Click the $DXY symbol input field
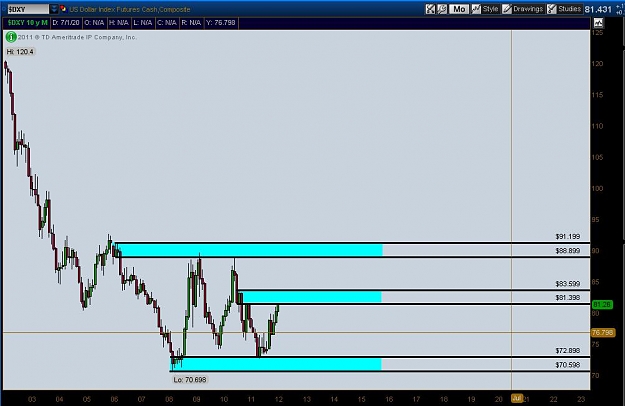The width and height of the screenshot is (625, 406). [x=28, y=9]
